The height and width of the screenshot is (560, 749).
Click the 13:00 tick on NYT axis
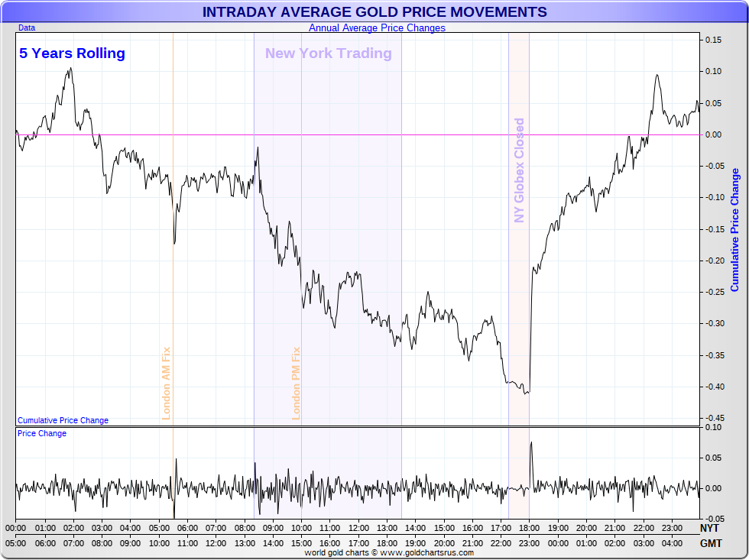(x=387, y=529)
